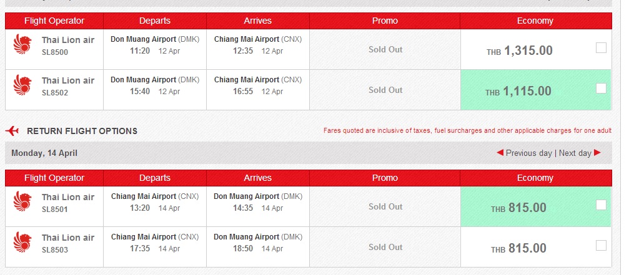Click the Economy column header in return table
The height and width of the screenshot is (275, 644).
(x=535, y=178)
